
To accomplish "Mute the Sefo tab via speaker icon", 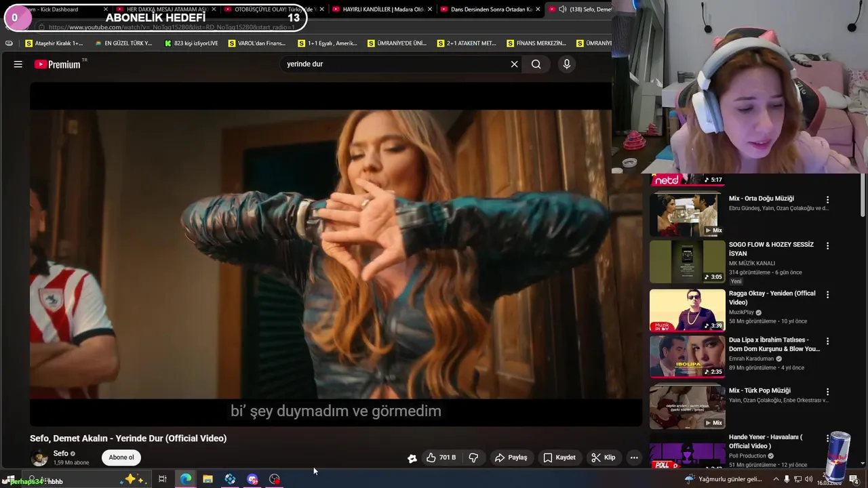I will tap(562, 9).
